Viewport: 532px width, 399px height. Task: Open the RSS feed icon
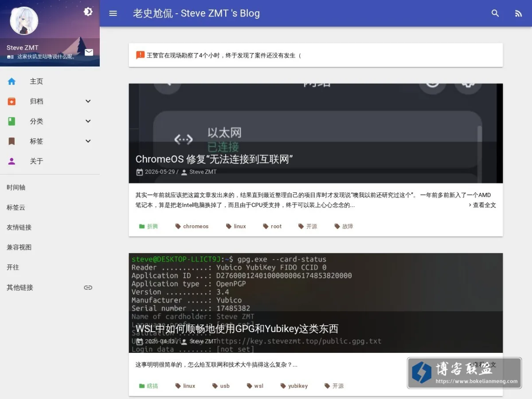point(518,13)
